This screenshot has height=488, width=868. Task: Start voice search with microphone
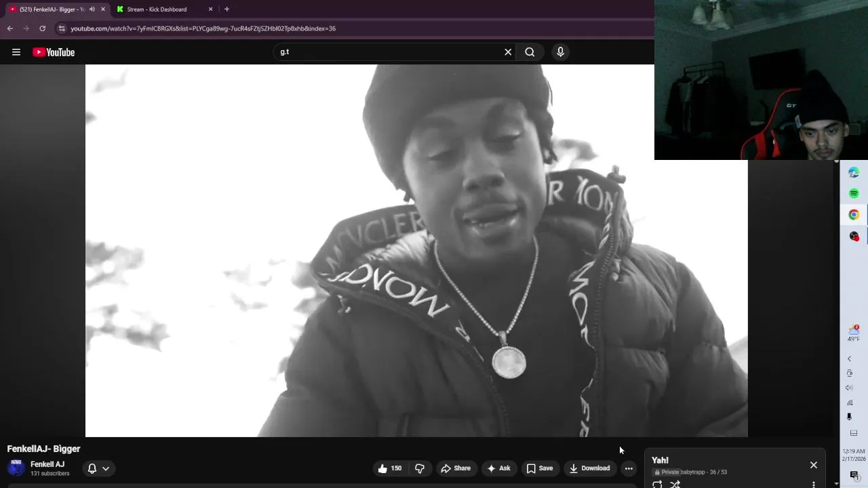coord(560,52)
